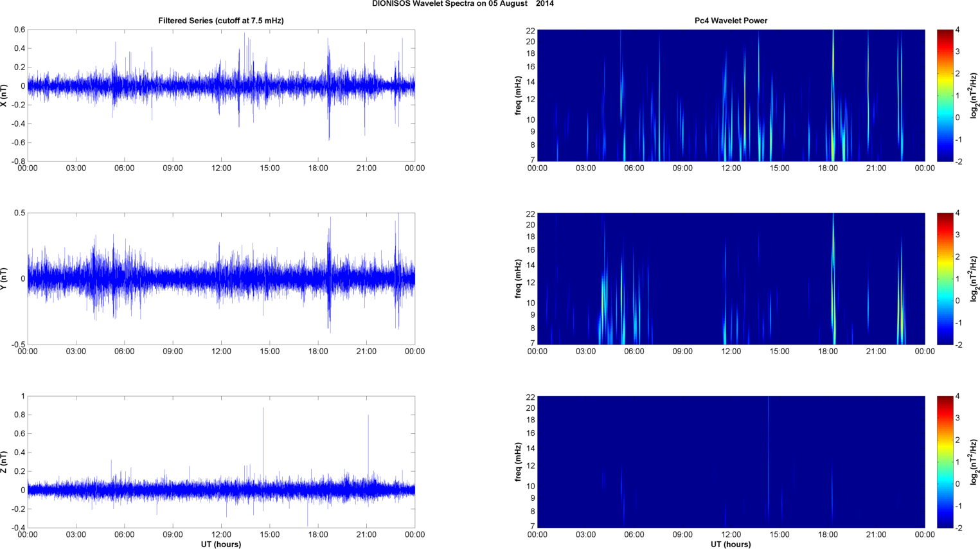Viewport: 980px width, 549px height.
Task: Select the Z component filtered series plot
Action: (221, 462)
